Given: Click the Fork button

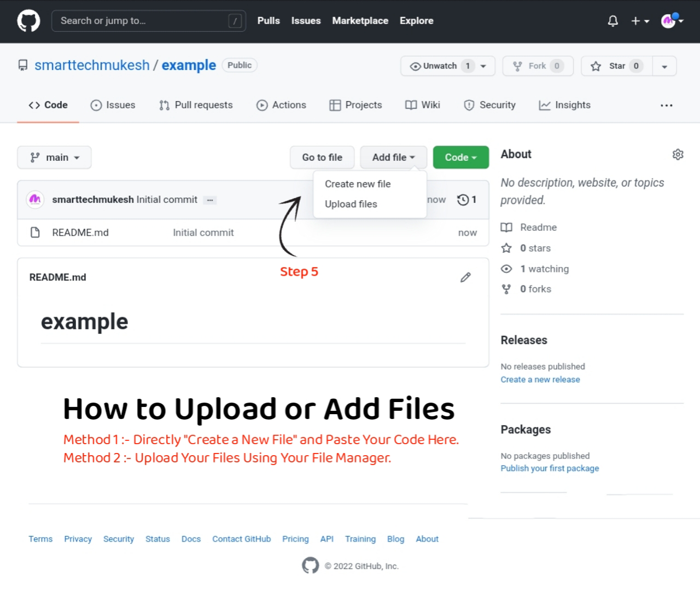Looking at the screenshot, I should tap(538, 66).
